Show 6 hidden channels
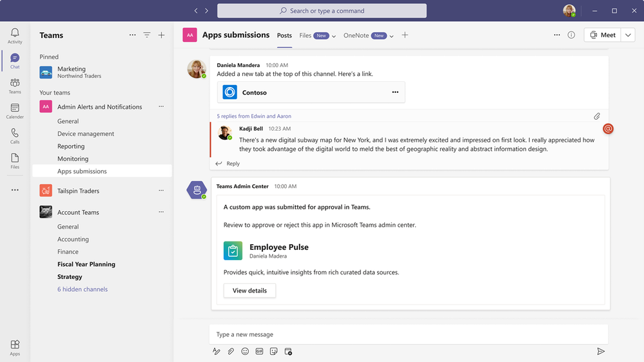Image resolution: width=644 pixels, height=362 pixels. 83,289
